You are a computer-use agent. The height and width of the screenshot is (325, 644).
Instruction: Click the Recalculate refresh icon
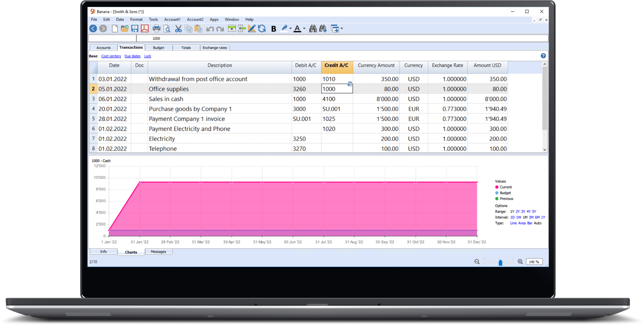tap(262, 29)
